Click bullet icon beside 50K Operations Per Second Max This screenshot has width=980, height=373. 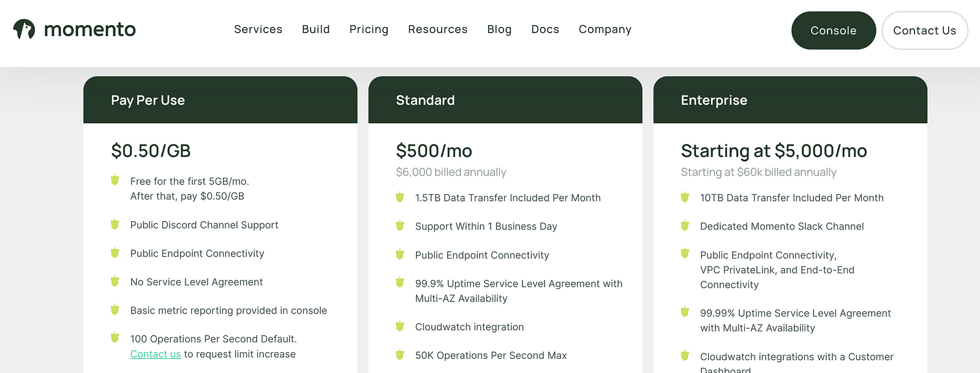coord(400,355)
